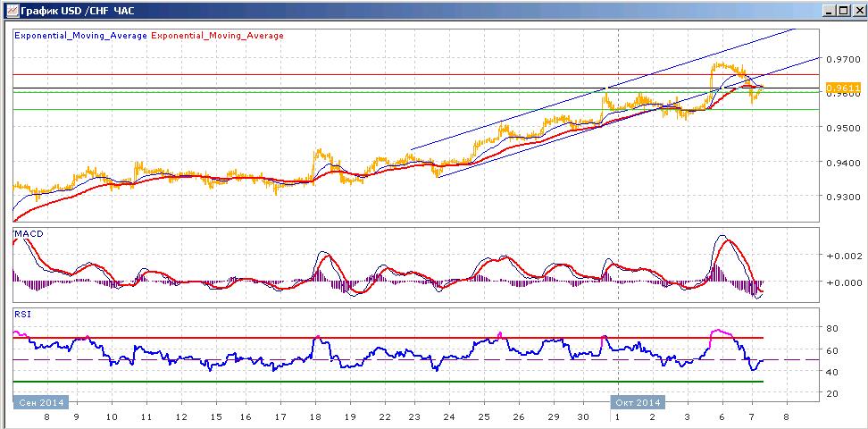
Task: Click the Окт 2014 month marker
Action: tap(638, 402)
